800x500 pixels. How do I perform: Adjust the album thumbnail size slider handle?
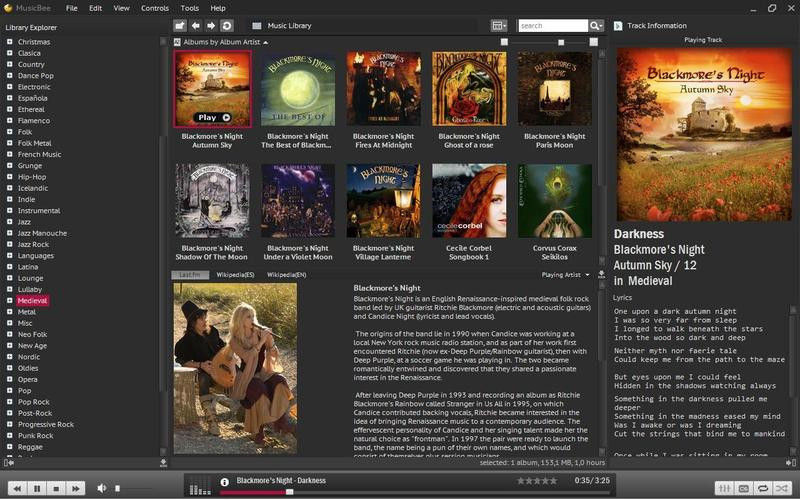(561, 42)
